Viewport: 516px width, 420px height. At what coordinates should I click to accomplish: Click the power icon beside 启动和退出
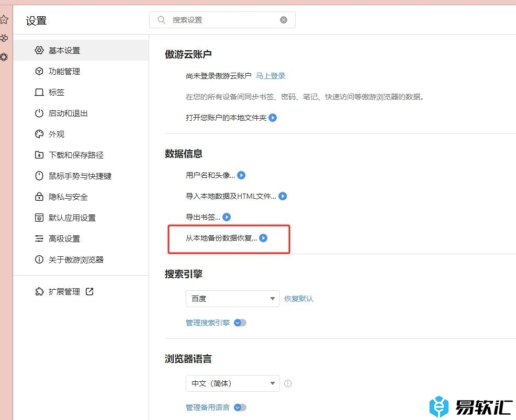[x=39, y=113]
